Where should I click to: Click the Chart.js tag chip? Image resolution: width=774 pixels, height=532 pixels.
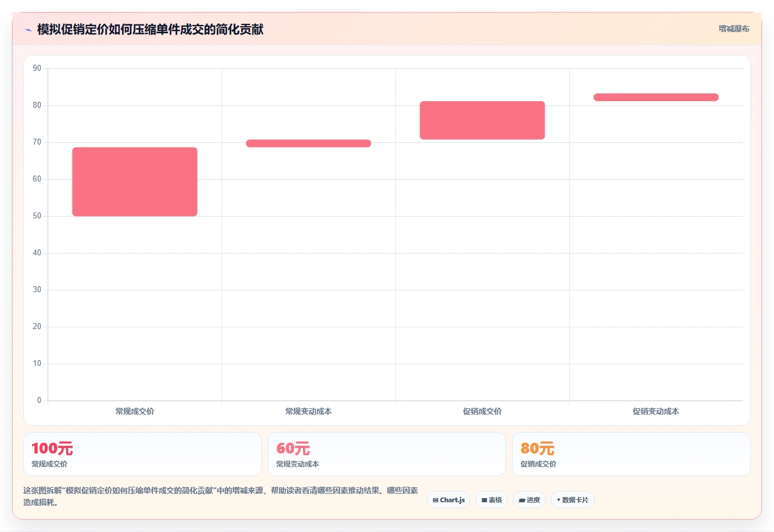point(448,500)
